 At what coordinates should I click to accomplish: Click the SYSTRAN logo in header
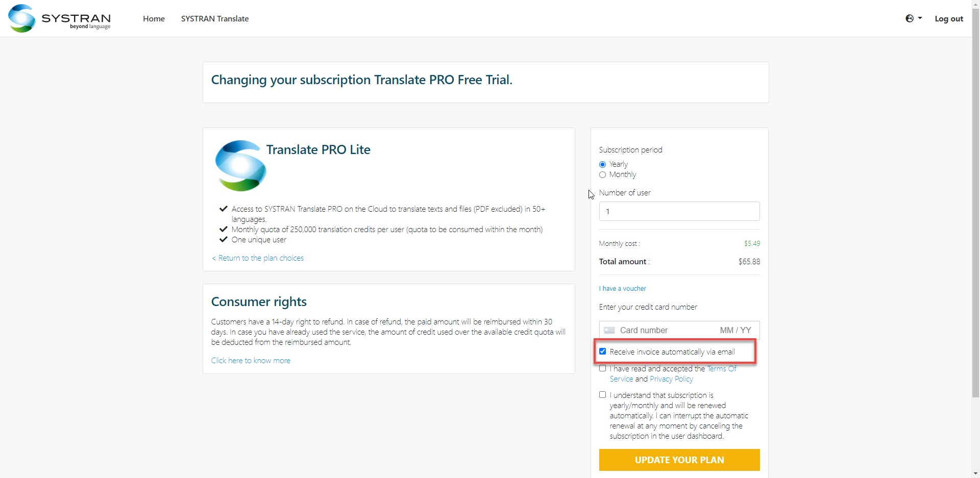pos(60,18)
